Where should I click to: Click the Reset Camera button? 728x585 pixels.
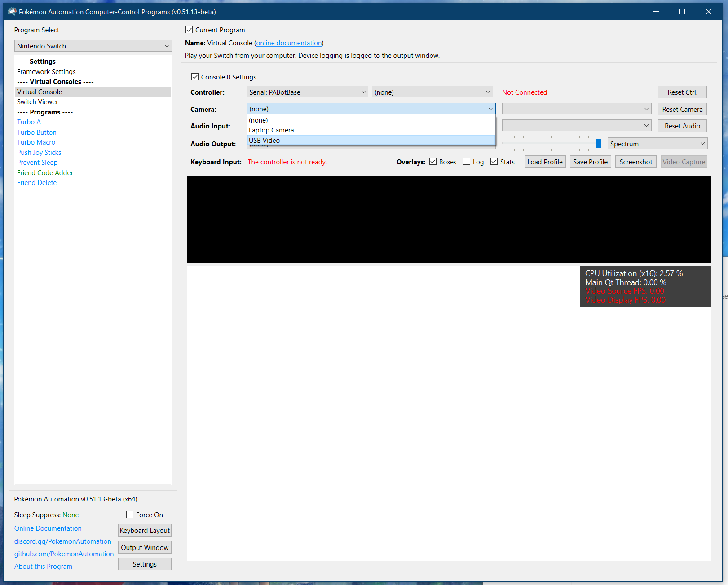click(682, 110)
